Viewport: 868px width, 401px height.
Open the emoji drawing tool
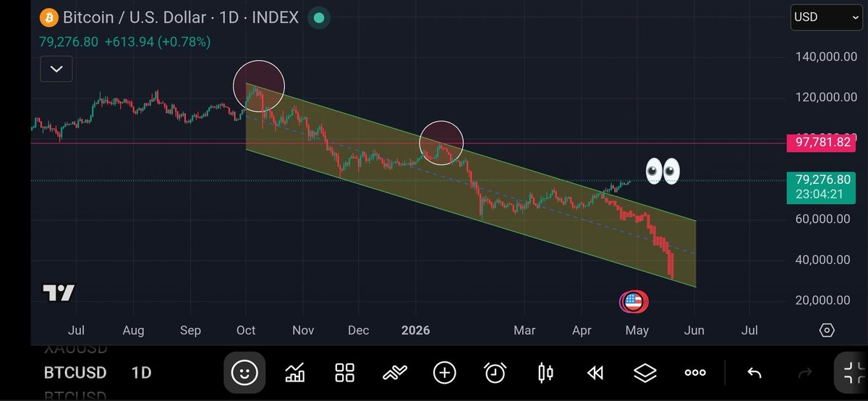[244, 373]
